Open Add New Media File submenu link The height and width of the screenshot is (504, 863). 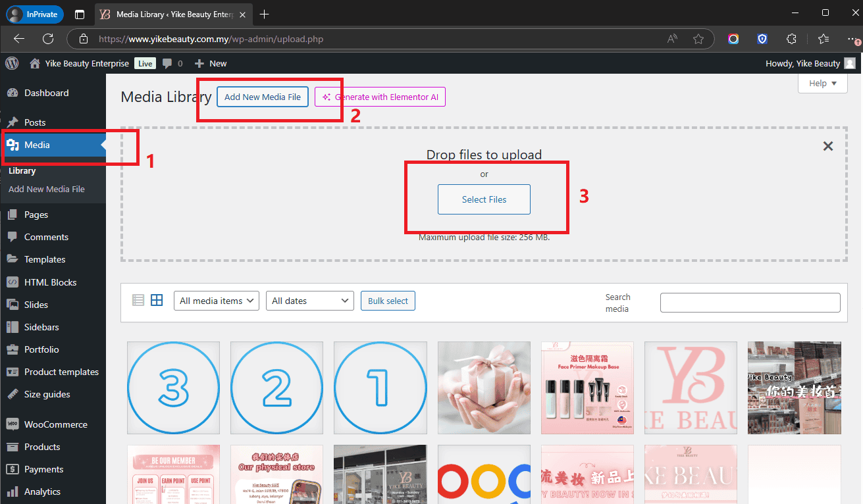[x=47, y=189]
